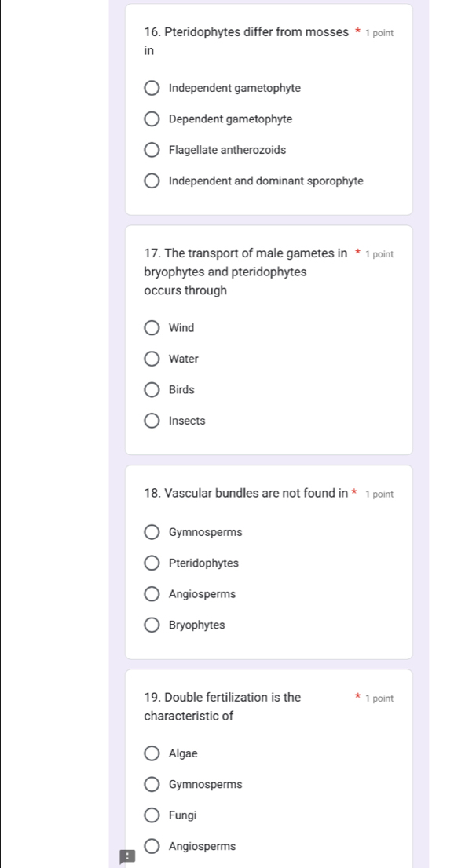Screen dimensions: 476x868
Task: Select the 'Fungi' option
Action: (152, 815)
